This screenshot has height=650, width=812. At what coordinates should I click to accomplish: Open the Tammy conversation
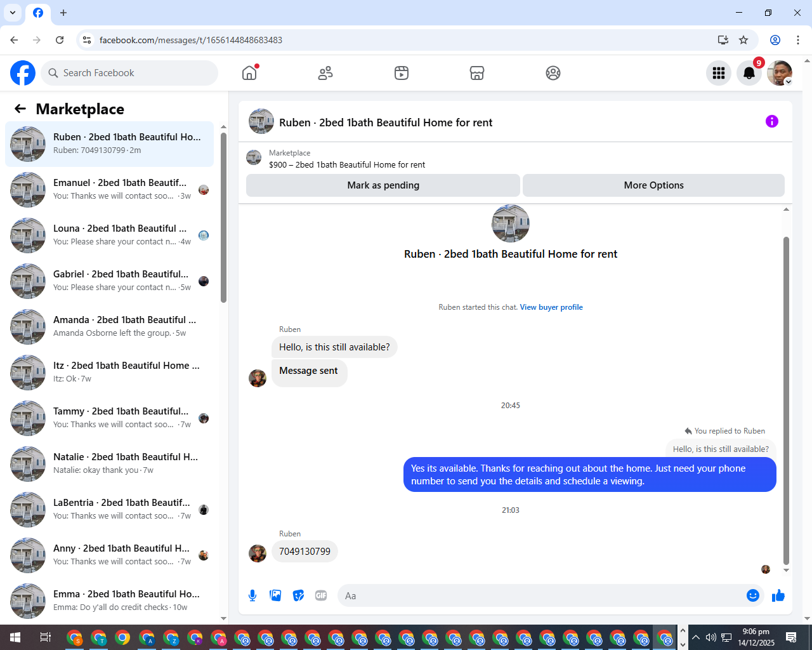coord(109,418)
